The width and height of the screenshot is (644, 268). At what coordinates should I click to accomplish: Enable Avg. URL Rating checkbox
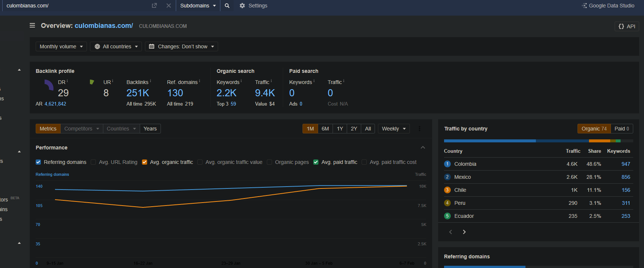(93, 162)
